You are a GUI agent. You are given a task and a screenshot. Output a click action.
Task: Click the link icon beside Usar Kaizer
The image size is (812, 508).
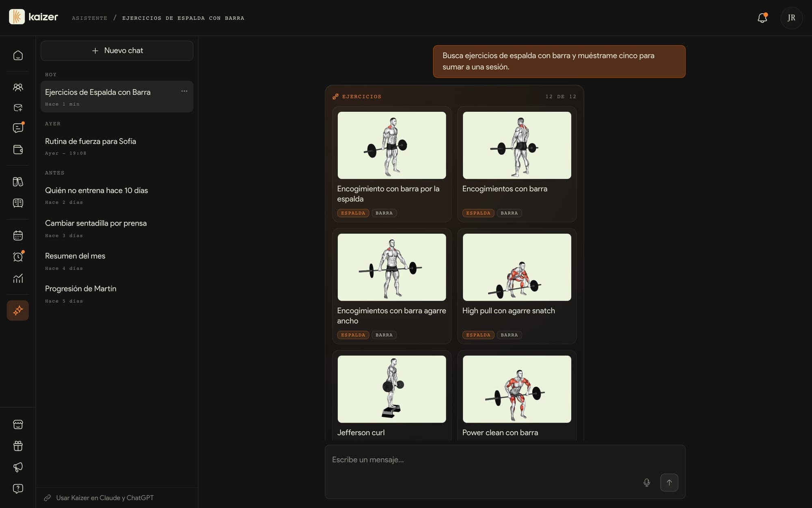tap(48, 498)
